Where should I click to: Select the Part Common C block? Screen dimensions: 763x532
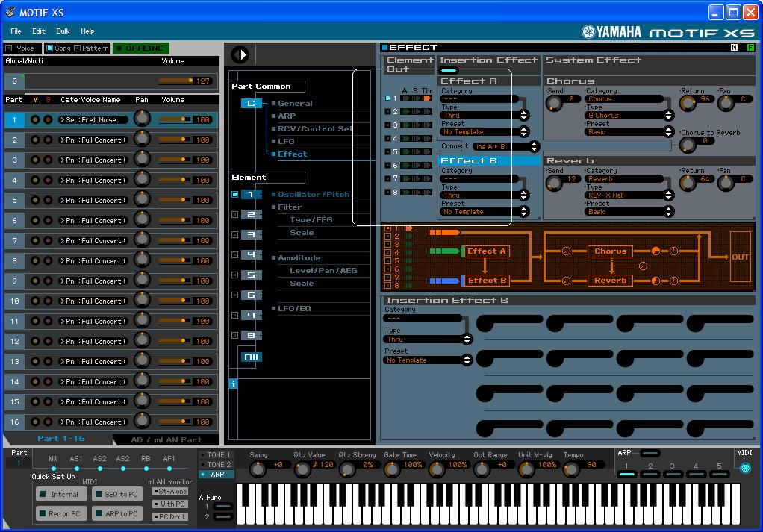(x=251, y=104)
